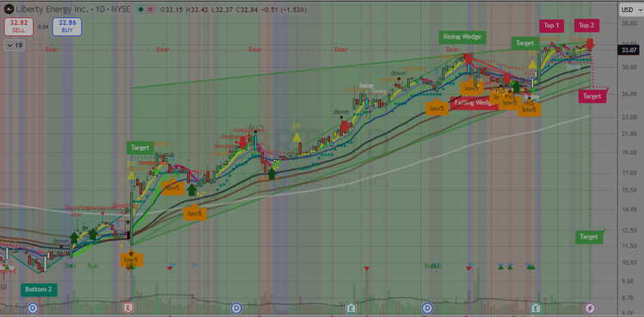
Task: Click the red down arrow under Top 2
Action: point(591,44)
